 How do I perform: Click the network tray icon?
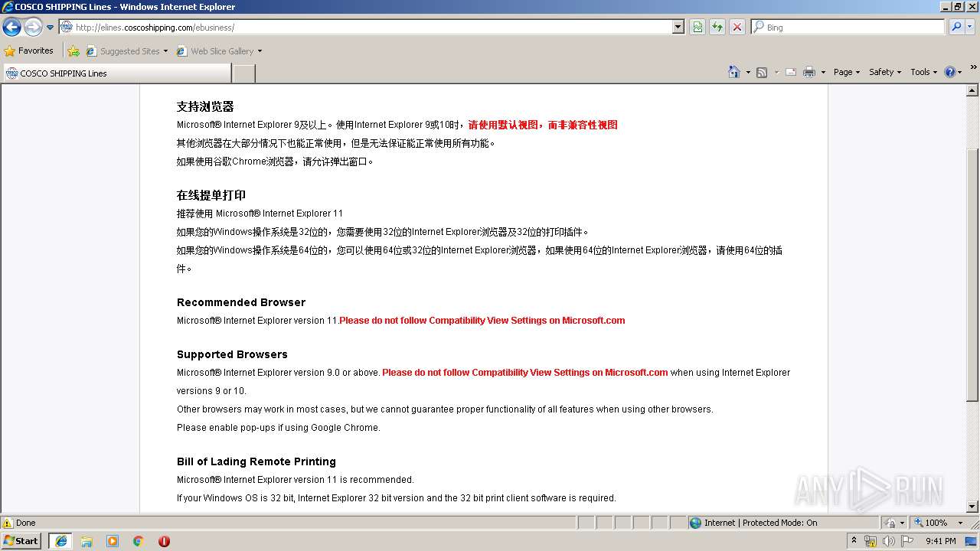(x=871, y=541)
